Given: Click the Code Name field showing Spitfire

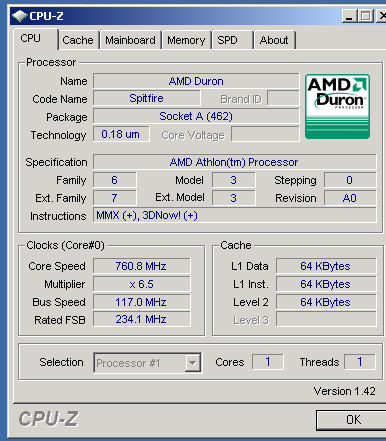Looking at the screenshot, I should tap(146, 98).
